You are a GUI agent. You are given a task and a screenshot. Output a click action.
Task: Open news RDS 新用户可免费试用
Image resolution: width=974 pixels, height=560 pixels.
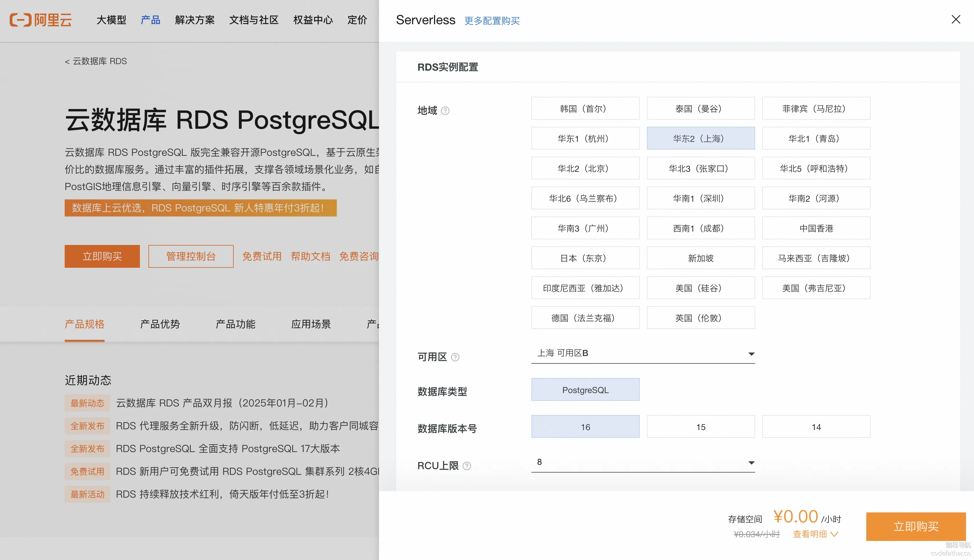[247, 471]
